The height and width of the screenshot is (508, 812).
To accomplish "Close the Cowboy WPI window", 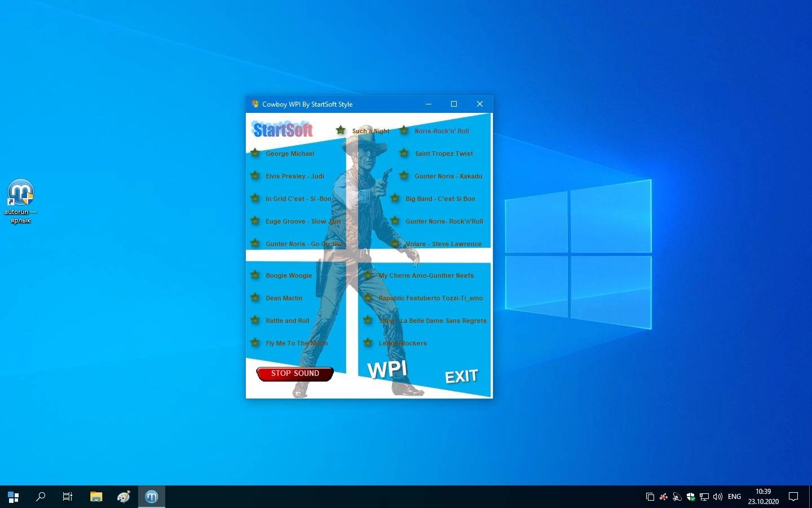I will pos(480,104).
